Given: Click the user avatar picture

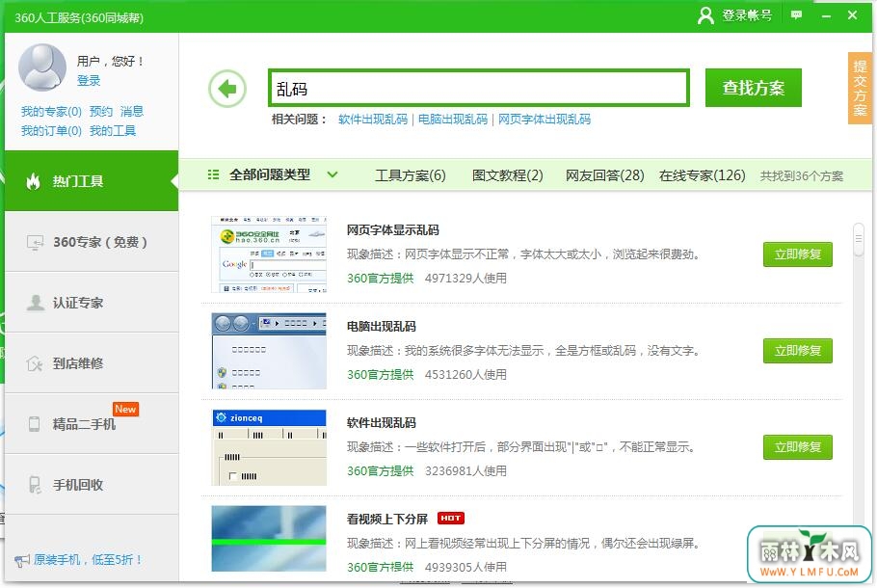Looking at the screenshot, I should tap(42, 67).
